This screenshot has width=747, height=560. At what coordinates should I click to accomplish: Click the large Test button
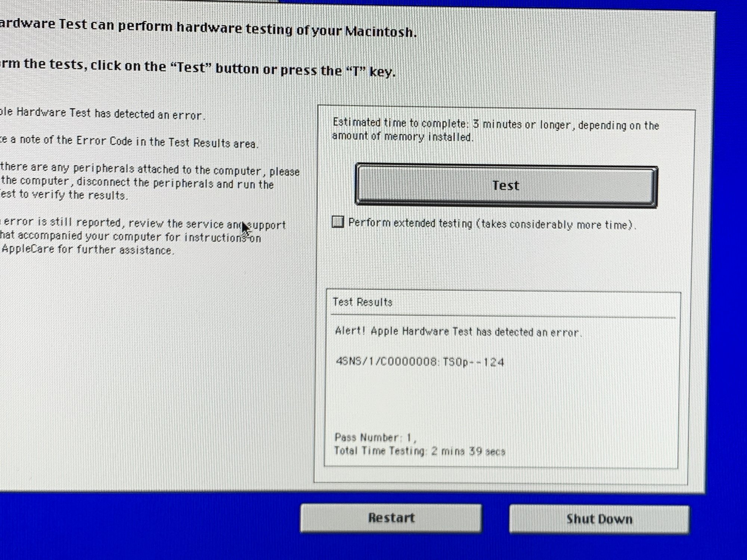tap(506, 186)
